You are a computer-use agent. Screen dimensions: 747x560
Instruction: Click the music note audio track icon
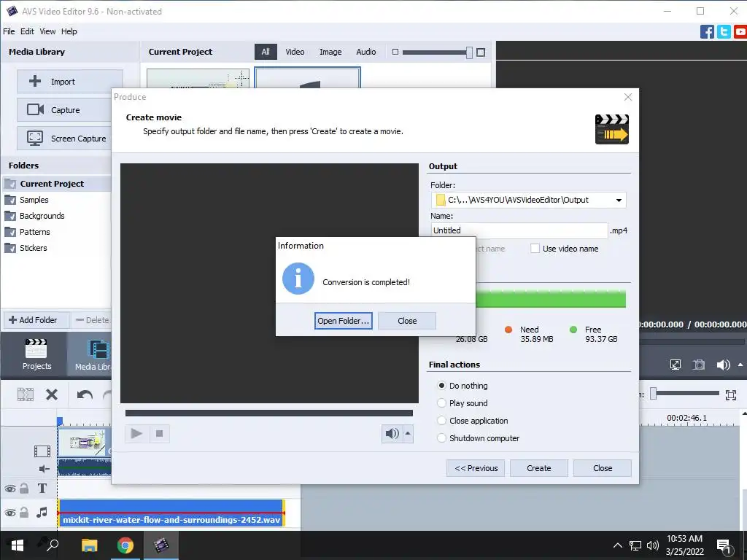coord(42,513)
